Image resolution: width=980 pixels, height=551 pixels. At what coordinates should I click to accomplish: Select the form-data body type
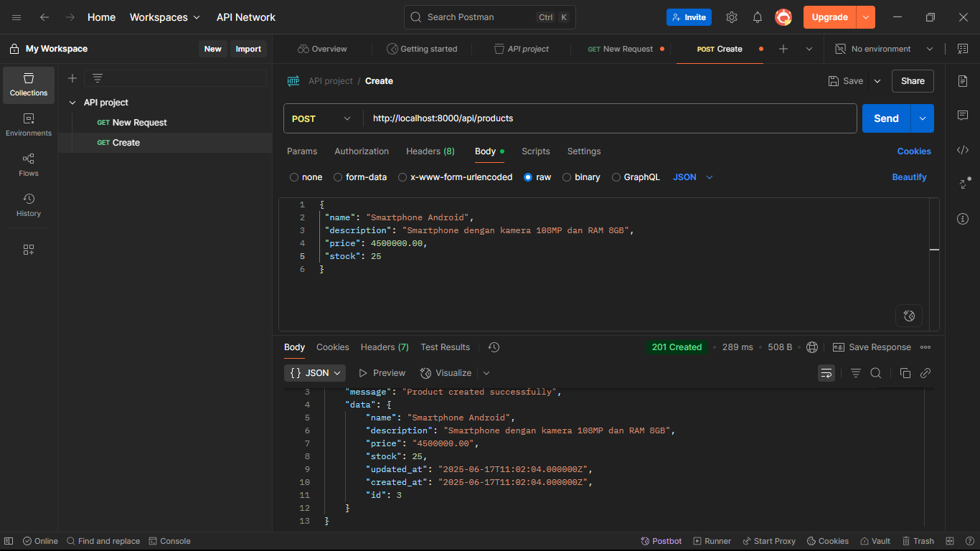coord(339,177)
